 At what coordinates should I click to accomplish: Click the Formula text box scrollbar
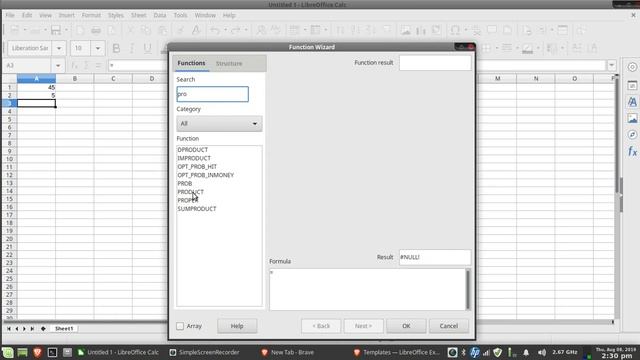point(468,289)
